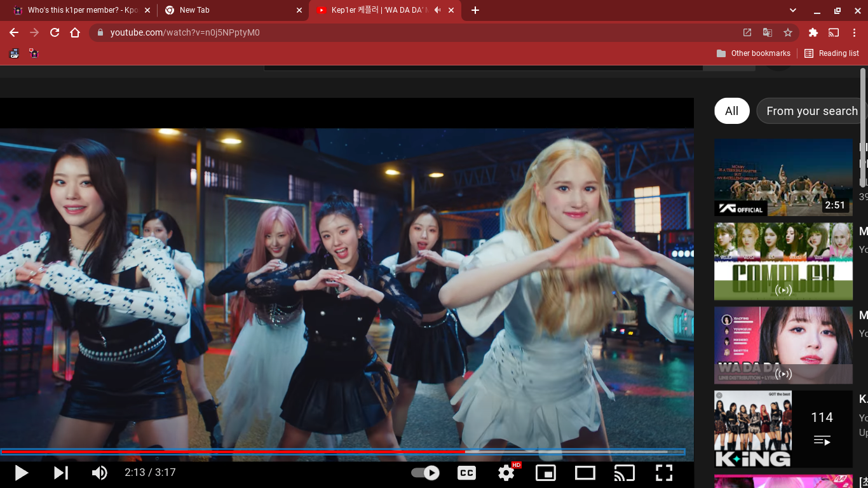Enter fullscreen video mode
868x488 pixels.
point(664,473)
